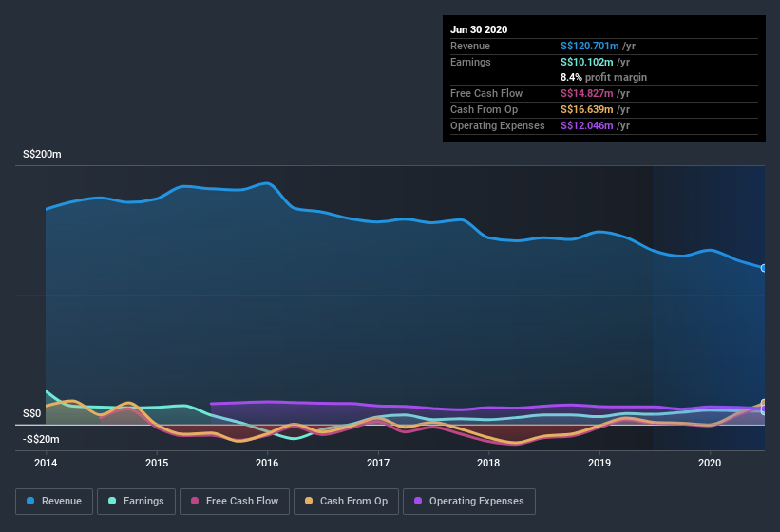Toggle the Operating Expenses legend button
The height and width of the screenshot is (532, 780).
[x=469, y=502]
